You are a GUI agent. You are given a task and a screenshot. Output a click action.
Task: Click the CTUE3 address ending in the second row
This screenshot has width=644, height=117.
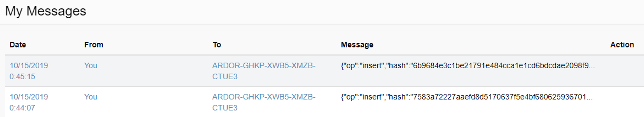click(x=225, y=108)
